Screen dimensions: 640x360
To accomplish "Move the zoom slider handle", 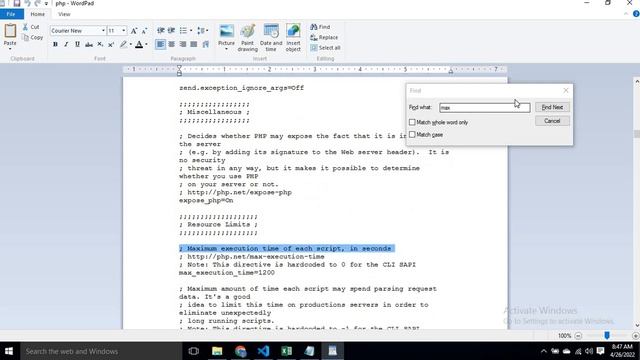I will 607,336.
